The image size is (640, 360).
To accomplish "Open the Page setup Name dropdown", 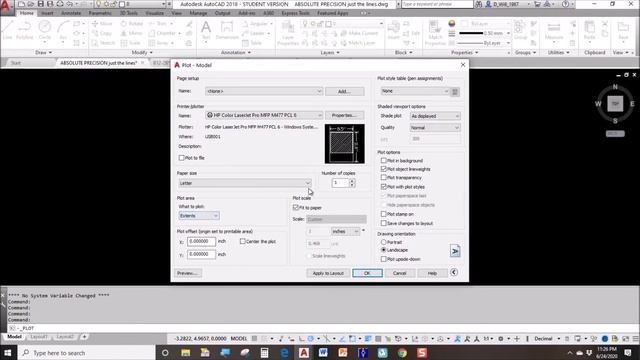I will point(264,91).
